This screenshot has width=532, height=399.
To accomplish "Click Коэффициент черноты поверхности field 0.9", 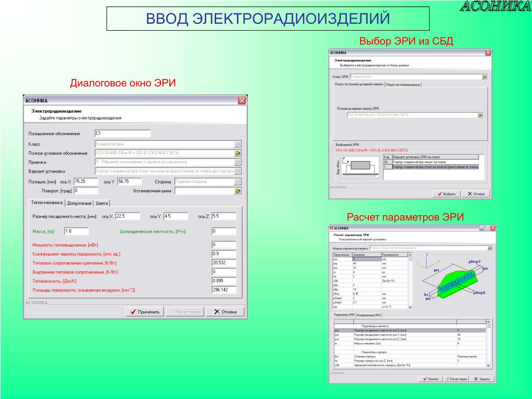I will click(224, 254).
